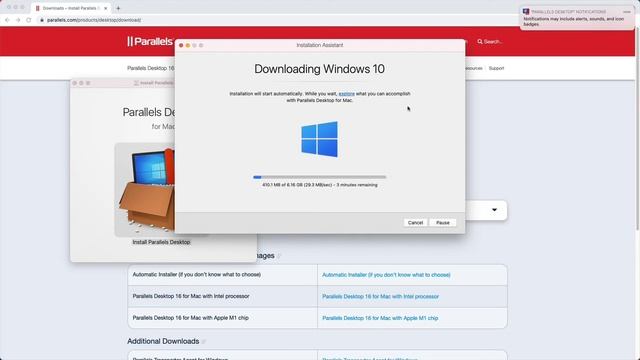
Task: Open the 'explore' link in Installation Assistant
Action: click(x=347, y=93)
